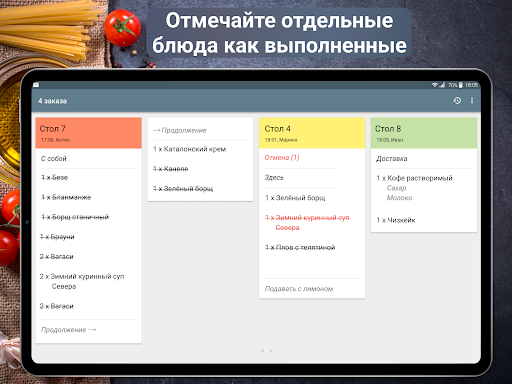Tap the Wi-Fi status icon
Image resolution: width=512 pixels, height=384 pixels.
[x=435, y=85]
